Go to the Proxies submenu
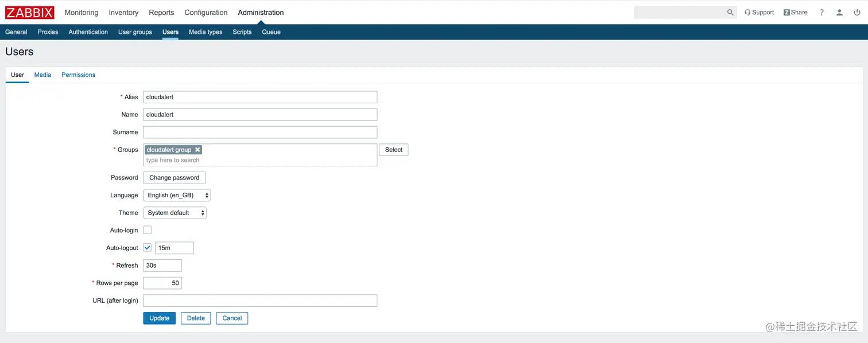 pos(48,32)
